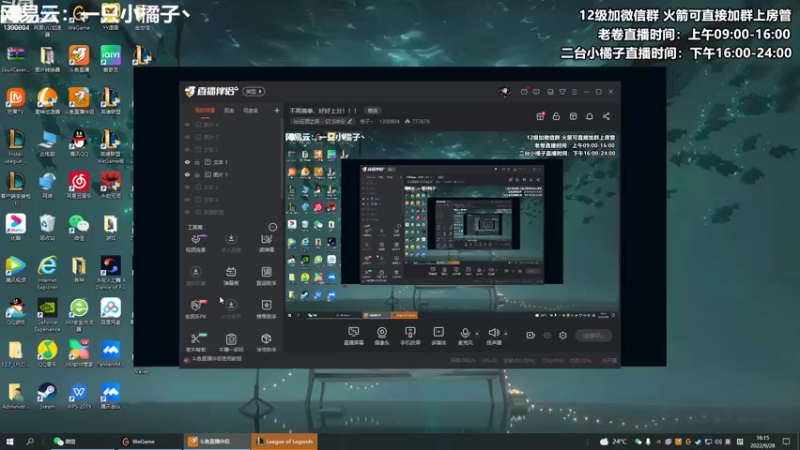Open the 榜单助手 ranking helper
Image resolution: width=800 pixels, height=450 pixels.
pyautogui.click(x=266, y=309)
